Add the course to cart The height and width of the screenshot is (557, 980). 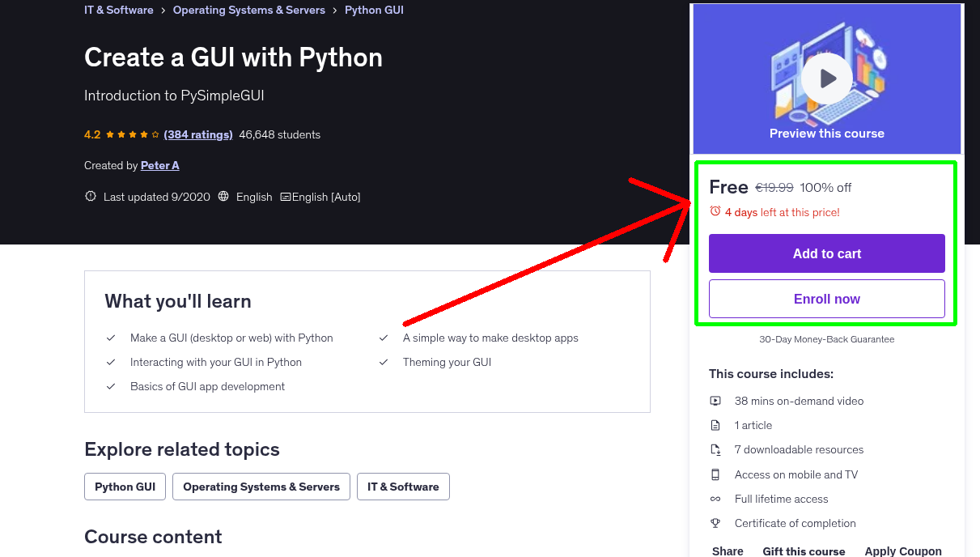827,253
